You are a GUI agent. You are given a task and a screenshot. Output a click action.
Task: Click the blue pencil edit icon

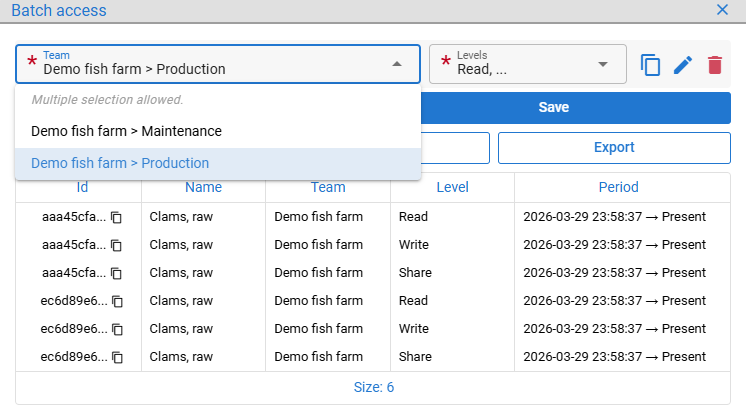683,65
